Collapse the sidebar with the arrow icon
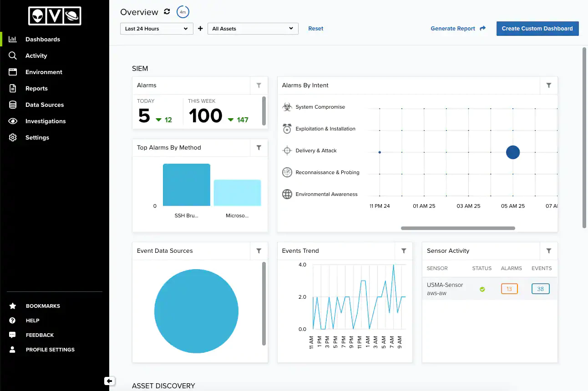This screenshot has width=588, height=391. [109, 381]
